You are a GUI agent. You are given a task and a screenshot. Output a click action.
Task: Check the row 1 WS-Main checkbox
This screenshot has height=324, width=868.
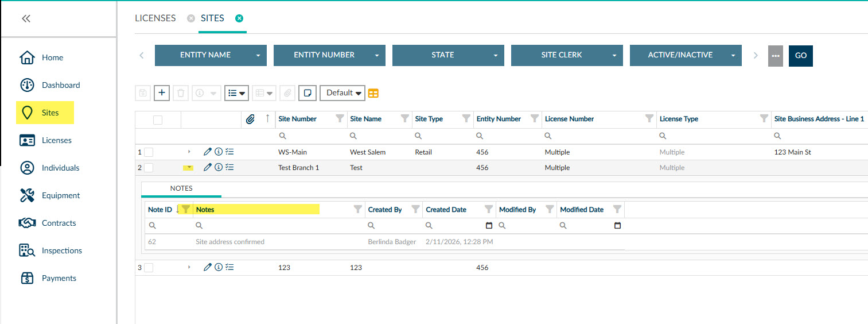point(149,152)
